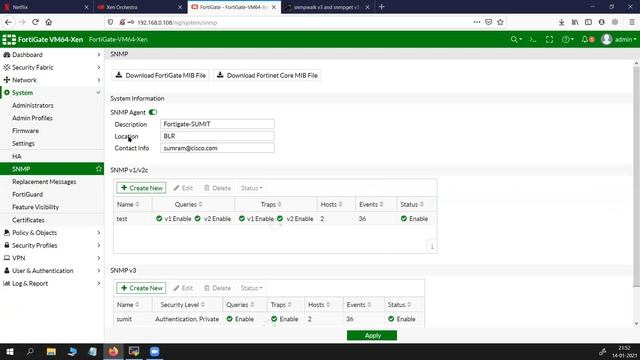Open Status dropdown in SNMP v3 toolbar

[x=251, y=288]
